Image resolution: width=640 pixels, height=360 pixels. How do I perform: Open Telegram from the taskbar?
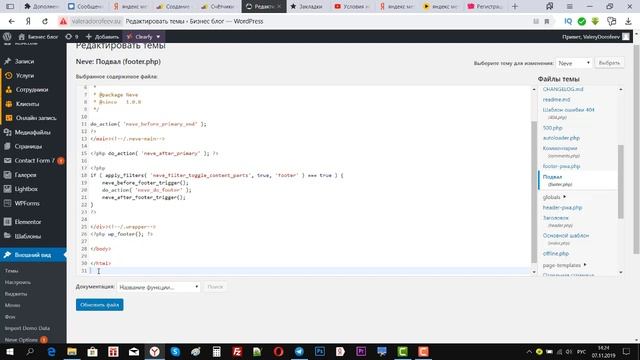point(299,351)
